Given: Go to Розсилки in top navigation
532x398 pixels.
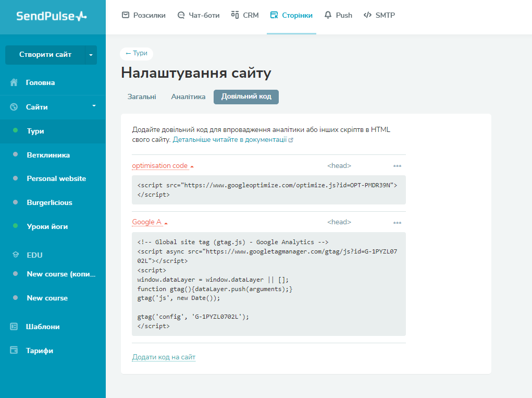Looking at the screenshot, I should coord(143,15).
